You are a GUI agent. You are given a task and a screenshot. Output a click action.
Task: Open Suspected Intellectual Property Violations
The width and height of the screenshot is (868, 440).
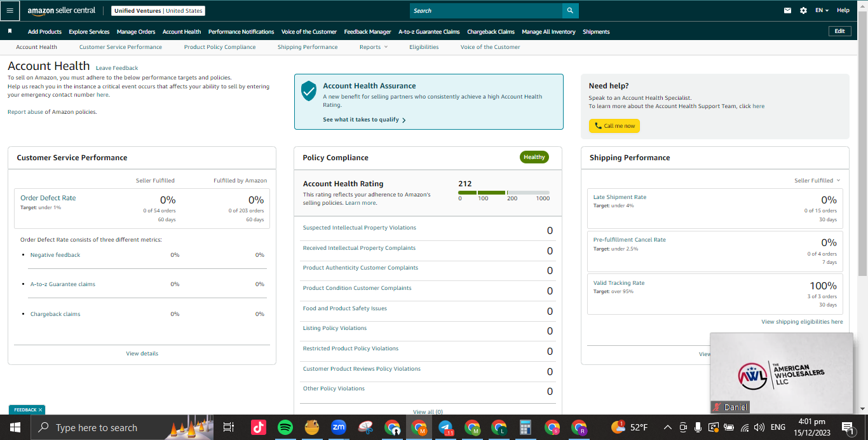[360, 228]
